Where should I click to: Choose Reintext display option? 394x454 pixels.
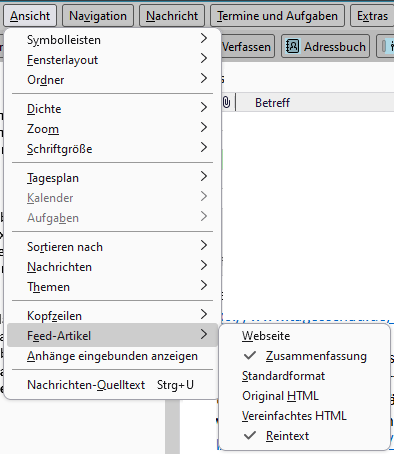pos(304,436)
